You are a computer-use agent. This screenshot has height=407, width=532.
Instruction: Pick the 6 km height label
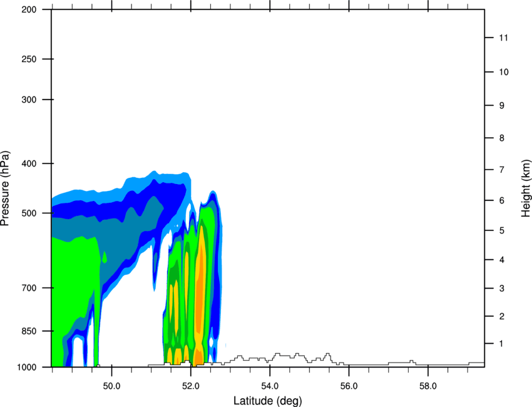(501, 200)
